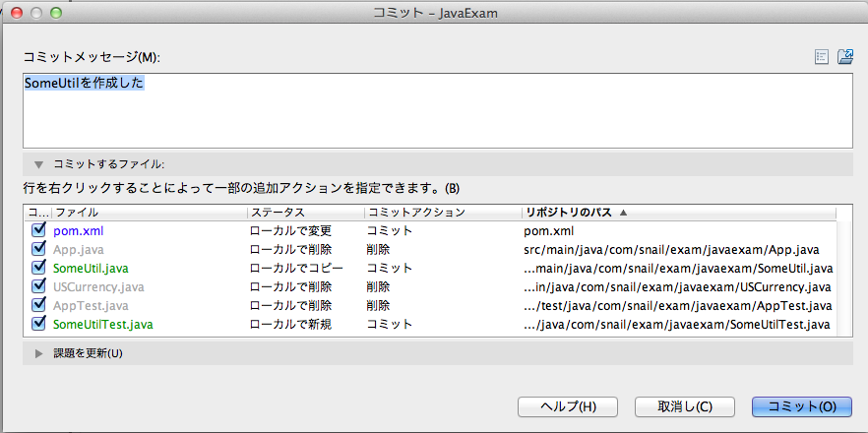Click the commit action cell for pom.xml
Viewport: 868px width, 433px height.
click(389, 230)
